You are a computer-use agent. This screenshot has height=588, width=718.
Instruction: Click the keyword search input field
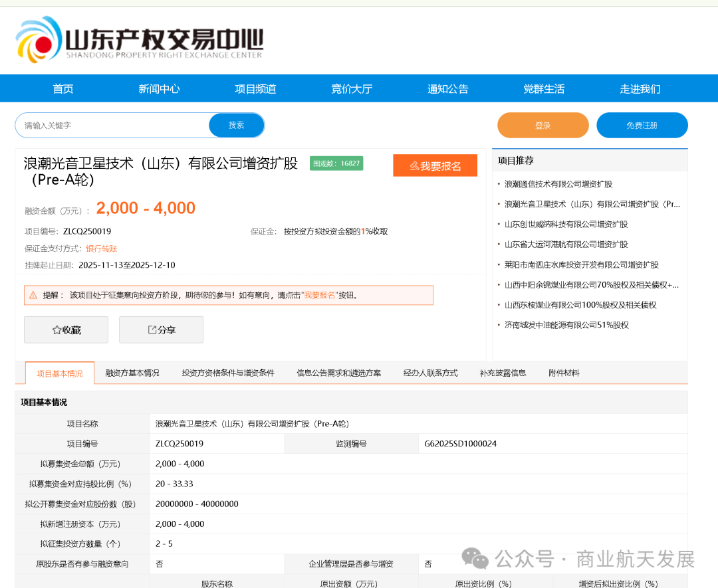[110, 125]
